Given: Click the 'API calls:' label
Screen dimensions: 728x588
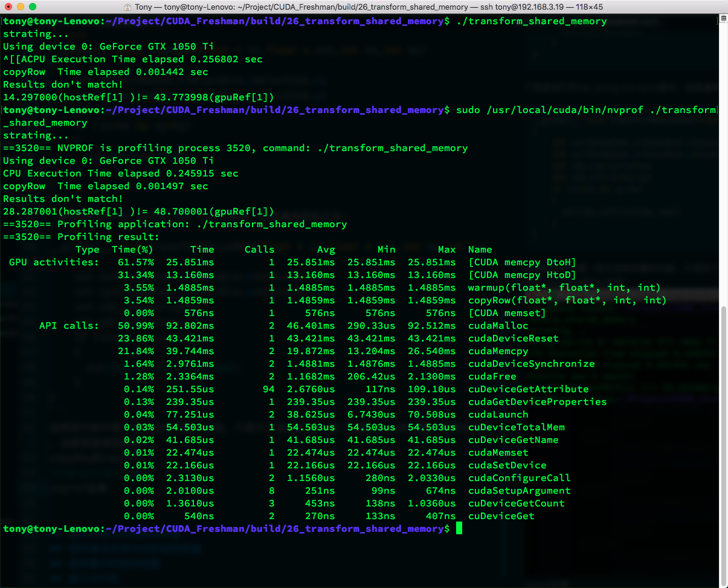Looking at the screenshot, I should click(x=69, y=326).
